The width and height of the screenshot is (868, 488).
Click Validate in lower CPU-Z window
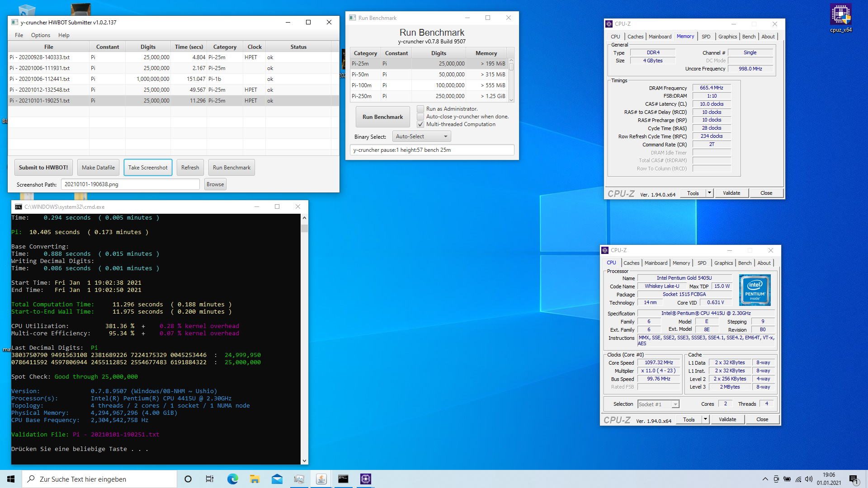click(727, 419)
